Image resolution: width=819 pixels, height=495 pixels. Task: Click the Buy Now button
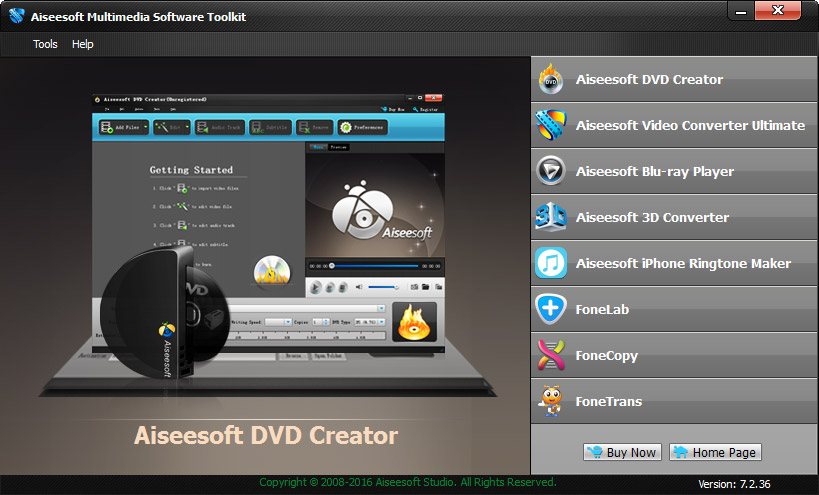tap(622, 452)
